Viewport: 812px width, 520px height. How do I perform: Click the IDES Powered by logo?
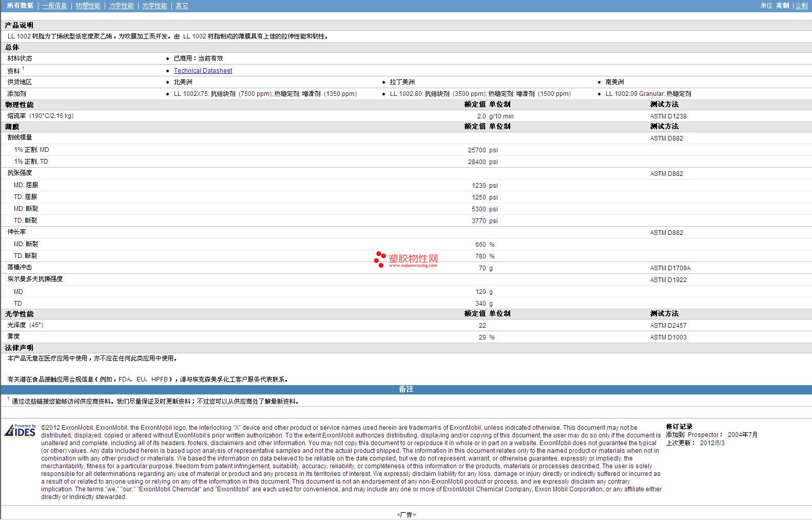point(21,430)
